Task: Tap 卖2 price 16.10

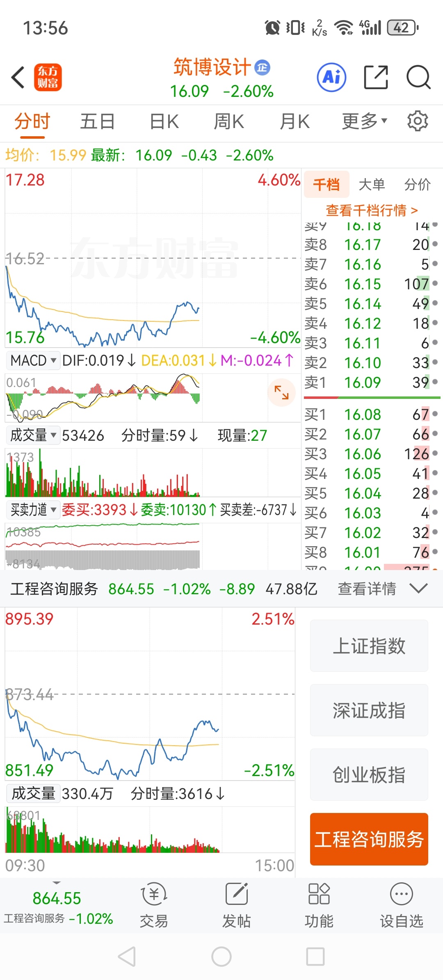Action: (363, 362)
